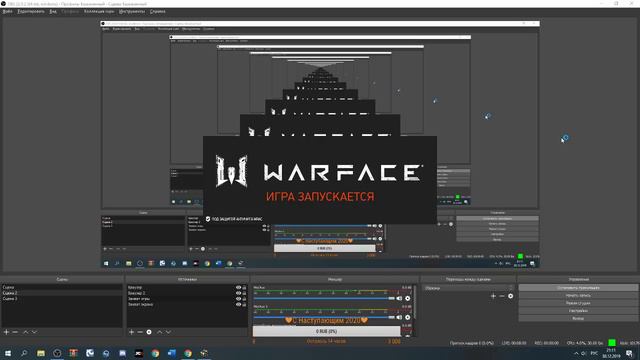Mute the first mixer channel speaker icon
Image resolution: width=640 pixels, height=360 pixels.
coord(399,298)
